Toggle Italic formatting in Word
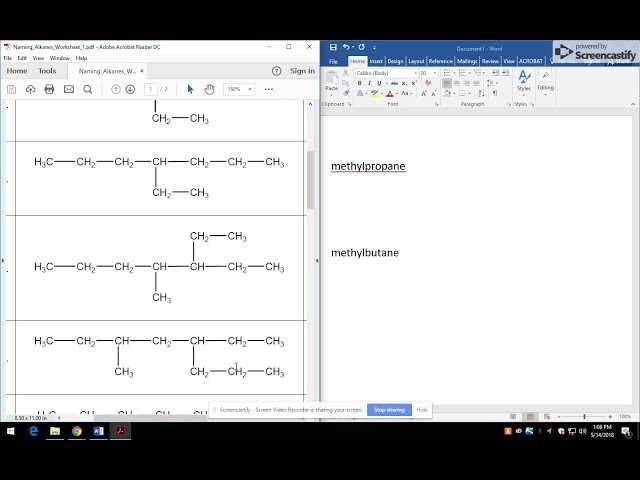 [x=369, y=83]
